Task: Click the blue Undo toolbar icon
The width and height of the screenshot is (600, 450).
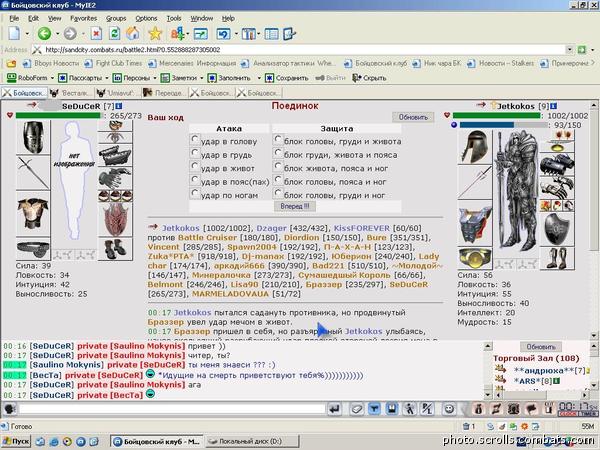Action: coord(223,34)
